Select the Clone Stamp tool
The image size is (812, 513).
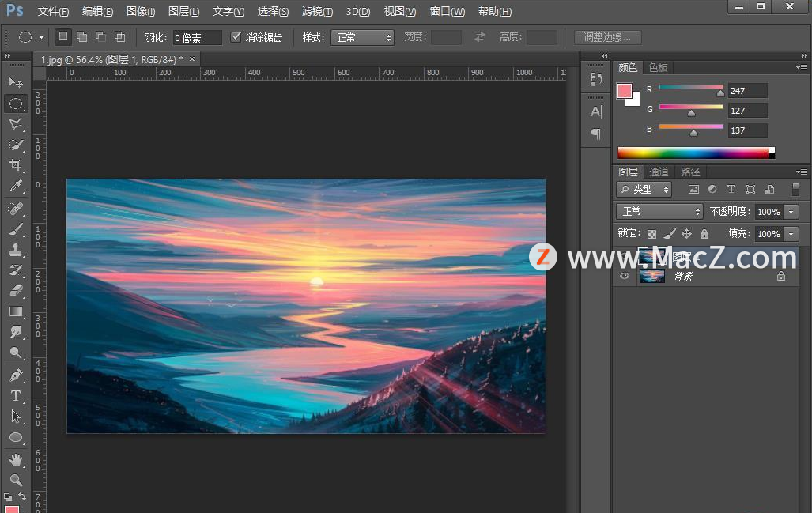tap(16, 250)
